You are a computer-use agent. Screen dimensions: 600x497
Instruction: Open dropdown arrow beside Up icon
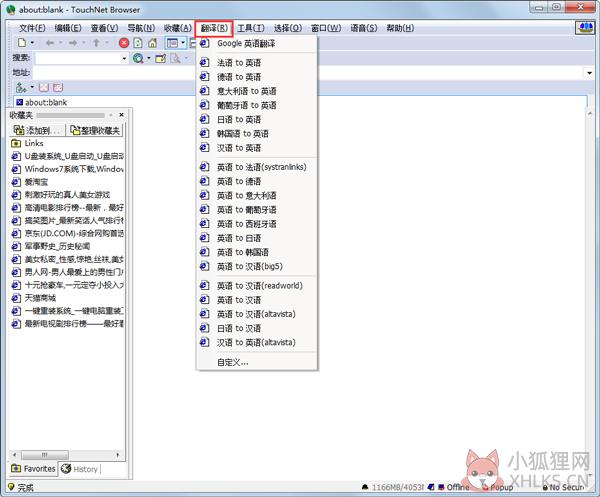tap(107, 43)
